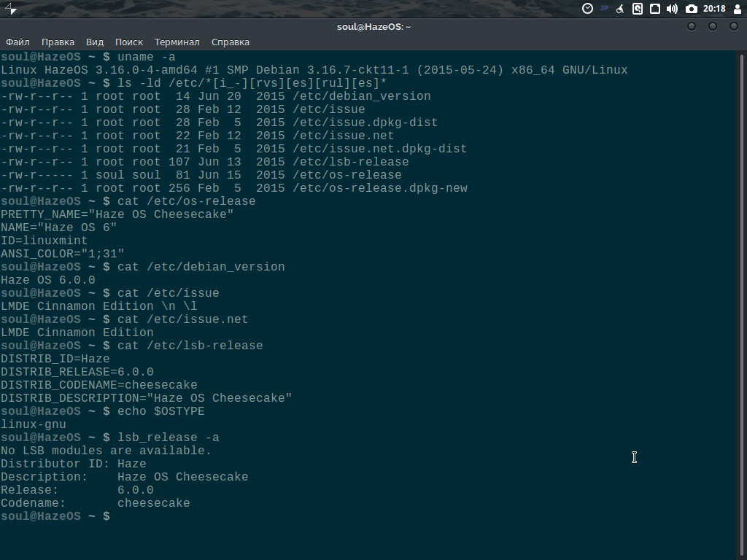This screenshot has height=560, width=747.
Task: Click the top-left panel menu icon
Action: (x=10, y=9)
